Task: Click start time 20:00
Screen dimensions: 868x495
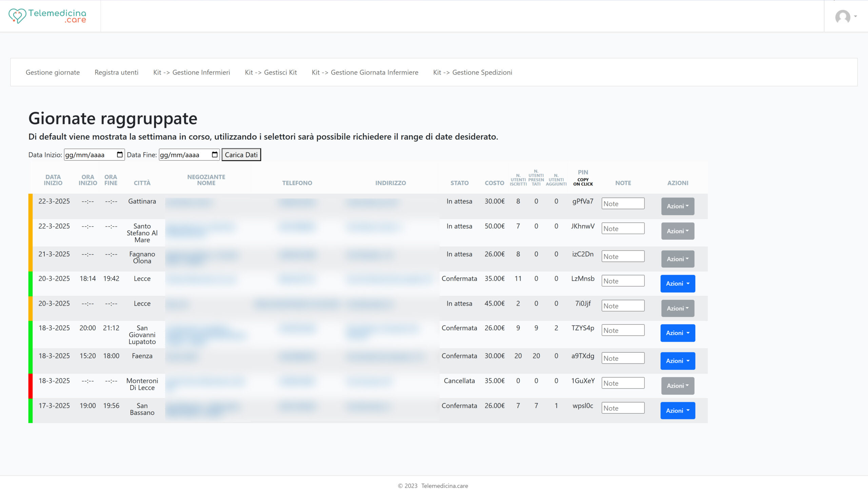Action: pyautogui.click(x=87, y=328)
